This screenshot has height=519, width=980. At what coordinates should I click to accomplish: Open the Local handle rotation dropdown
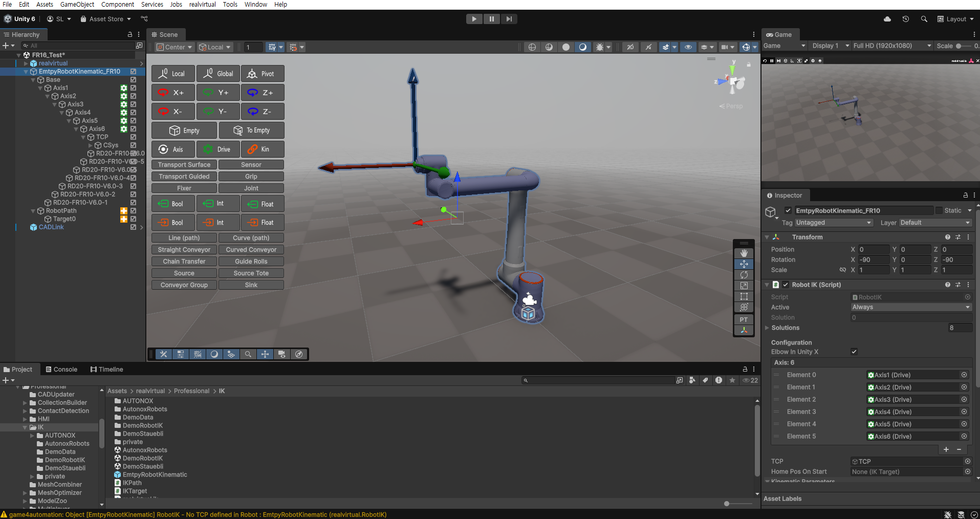pos(215,47)
